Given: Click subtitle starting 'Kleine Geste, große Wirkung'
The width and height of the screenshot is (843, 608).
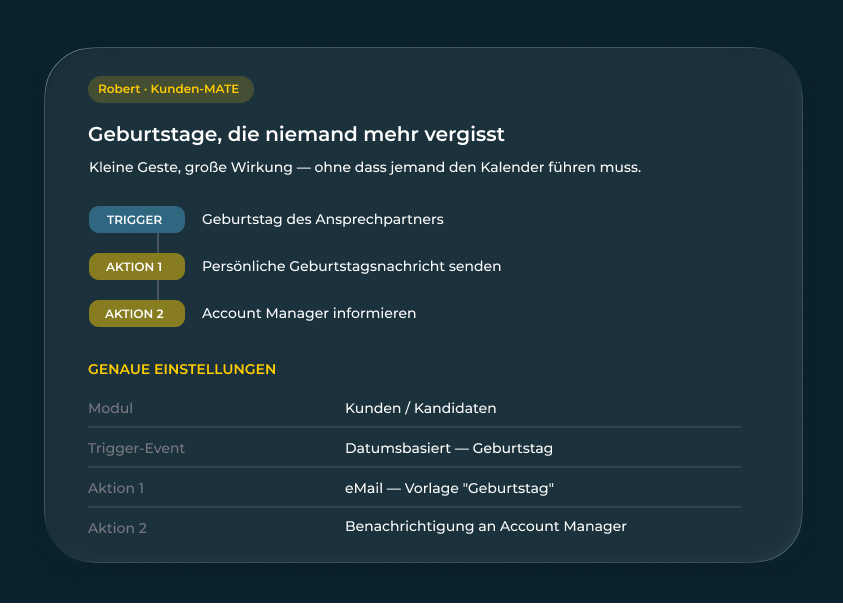Looking at the screenshot, I should pyautogui.click(x=365, y=167).
